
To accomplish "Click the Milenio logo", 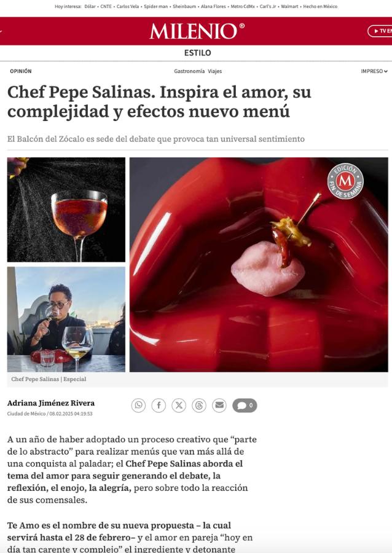I will click(197, 31).
